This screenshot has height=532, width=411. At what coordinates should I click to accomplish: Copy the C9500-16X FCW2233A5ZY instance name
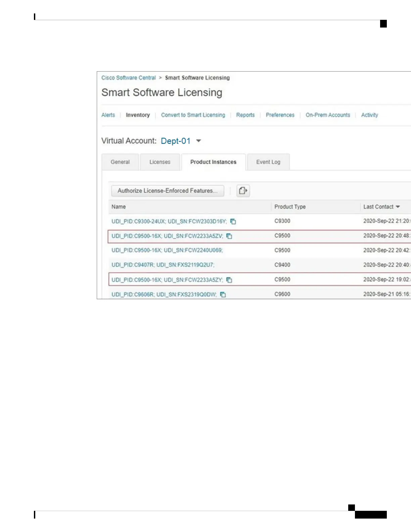coord(229,280)
